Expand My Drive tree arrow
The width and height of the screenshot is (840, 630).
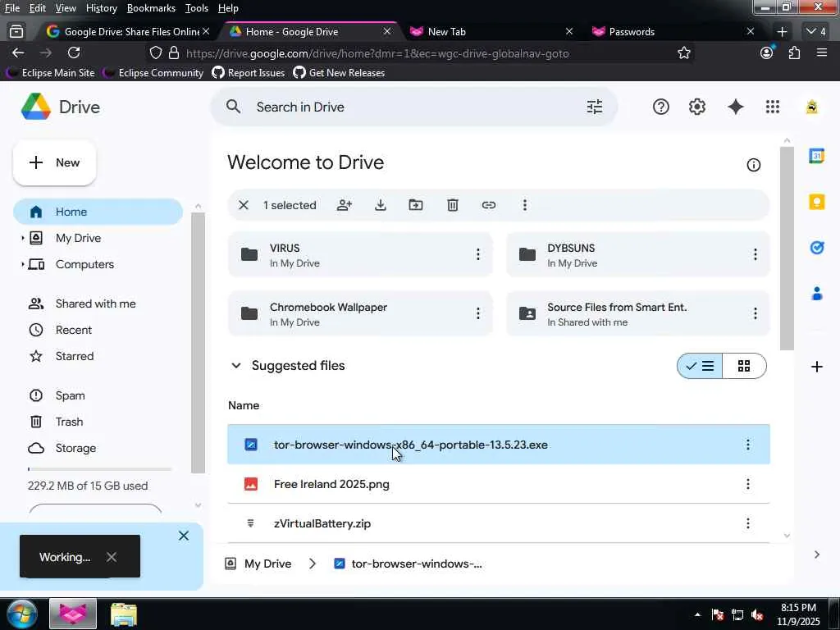click(22, 238)
